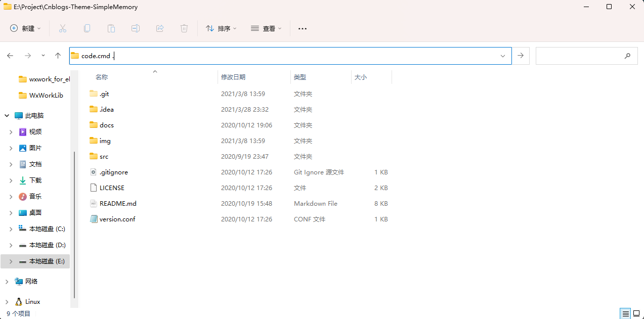Expand the Pictures (图片) tree node
The width and height of the screenshot is (644, 319).
point(11,148)
